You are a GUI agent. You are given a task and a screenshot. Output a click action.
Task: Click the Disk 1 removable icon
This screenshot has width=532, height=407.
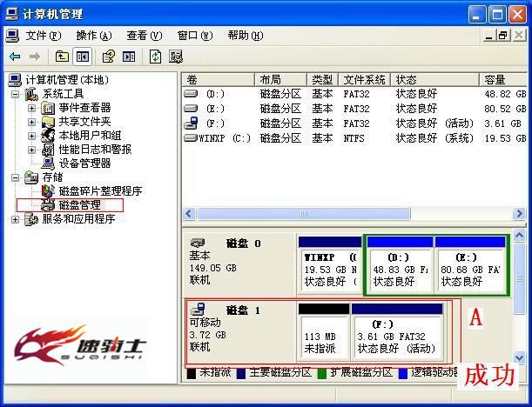click(199, 309)
